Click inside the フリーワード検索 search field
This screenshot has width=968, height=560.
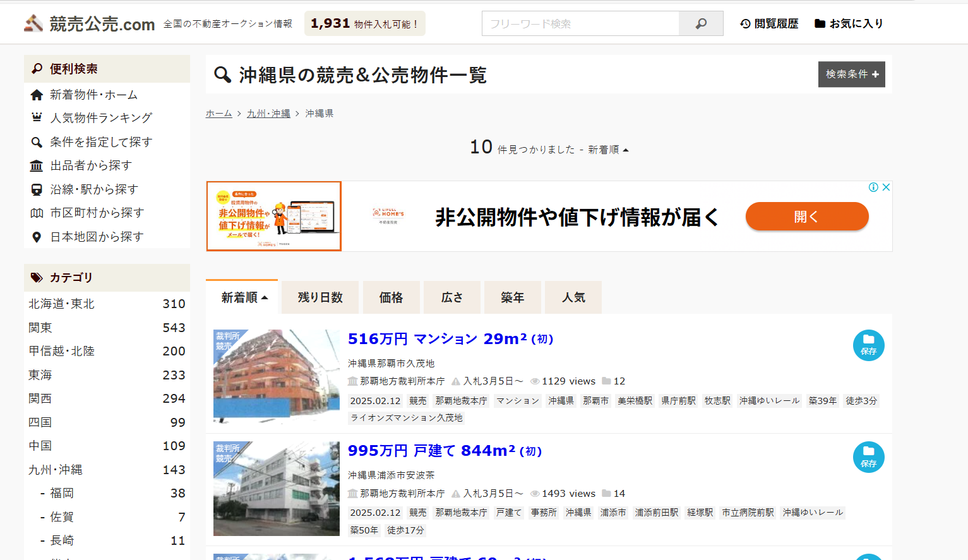coord(580,24)
